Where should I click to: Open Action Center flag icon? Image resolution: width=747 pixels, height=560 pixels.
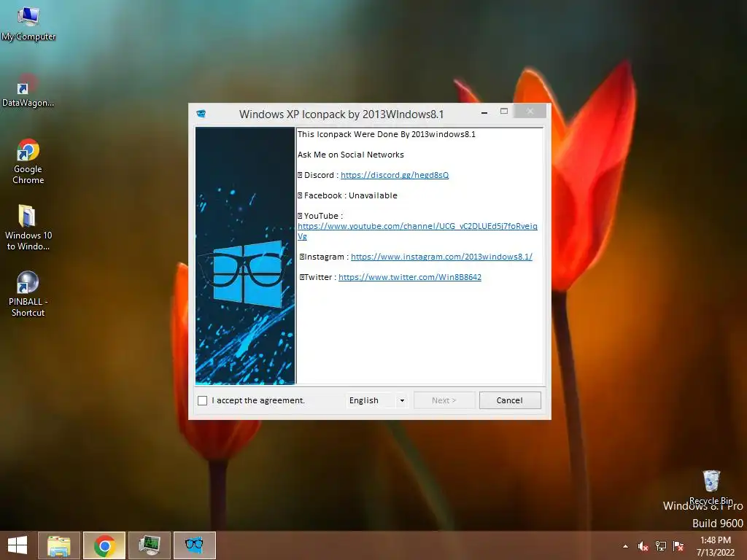coord(678,546)
